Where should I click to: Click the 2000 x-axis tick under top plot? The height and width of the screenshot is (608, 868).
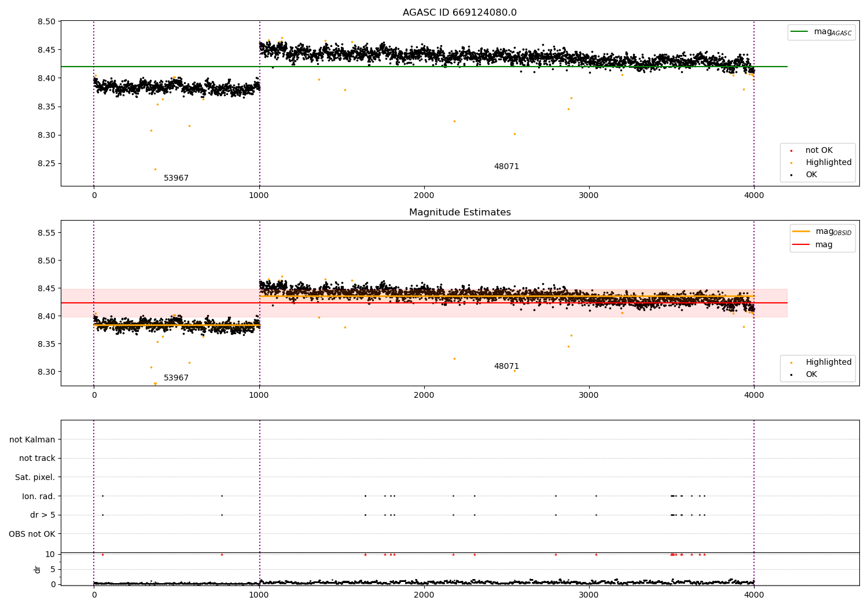[424, 196]
